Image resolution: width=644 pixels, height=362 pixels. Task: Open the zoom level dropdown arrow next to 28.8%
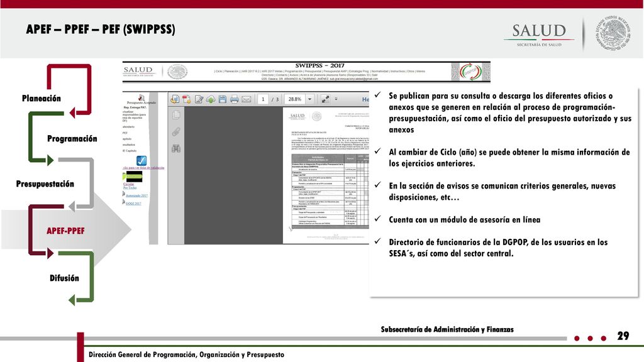click(309, 99)
